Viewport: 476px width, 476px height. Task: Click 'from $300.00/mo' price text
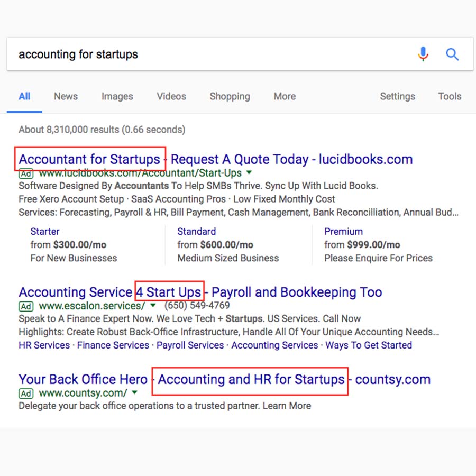[x=68, y=245]
